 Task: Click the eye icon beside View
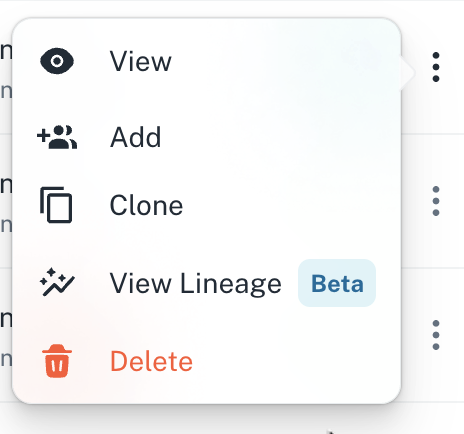57,61
